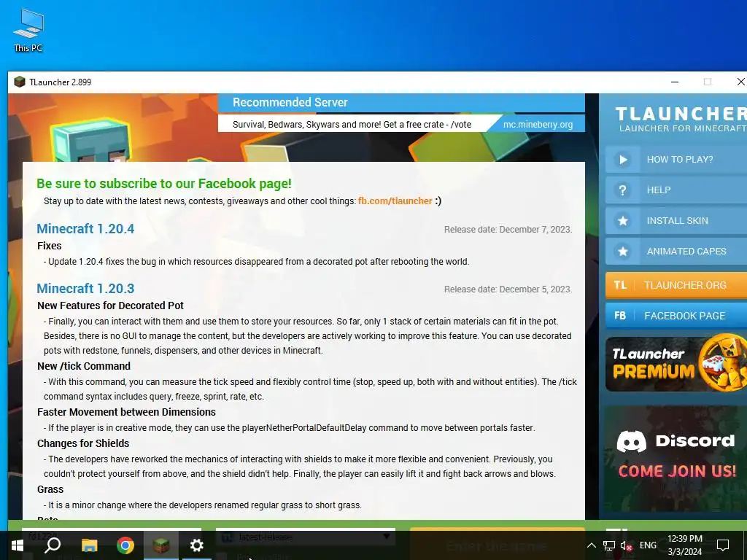The image size is (747, 560).
Task: Click the TLauncher grass block taskbar icon
Action: point(161,545)
